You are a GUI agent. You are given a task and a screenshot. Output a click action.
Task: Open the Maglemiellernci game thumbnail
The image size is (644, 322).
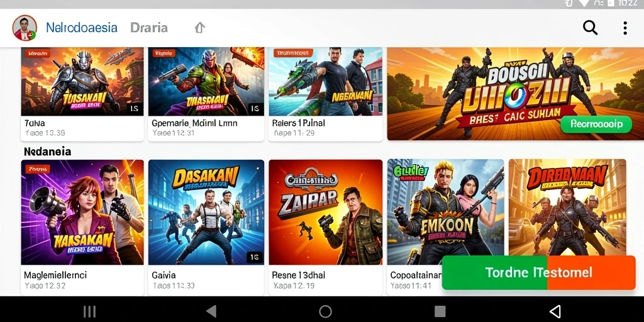point(82,213)
